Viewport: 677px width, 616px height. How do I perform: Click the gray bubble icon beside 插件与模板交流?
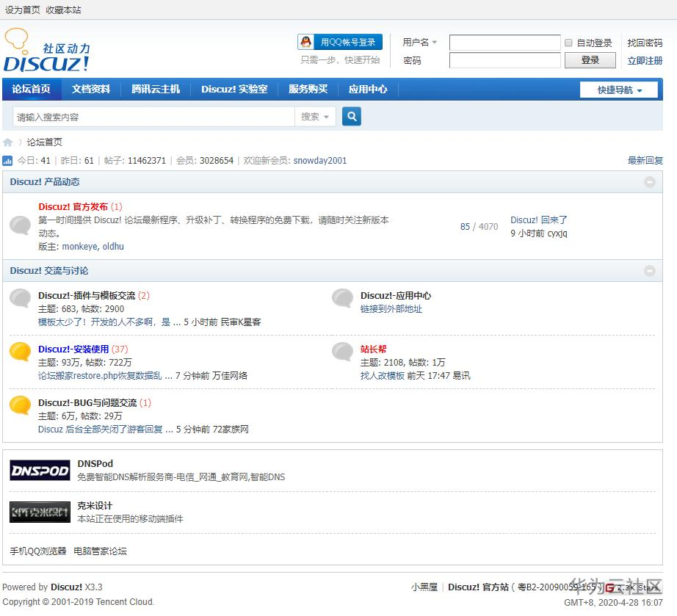(x=21, y=298)
